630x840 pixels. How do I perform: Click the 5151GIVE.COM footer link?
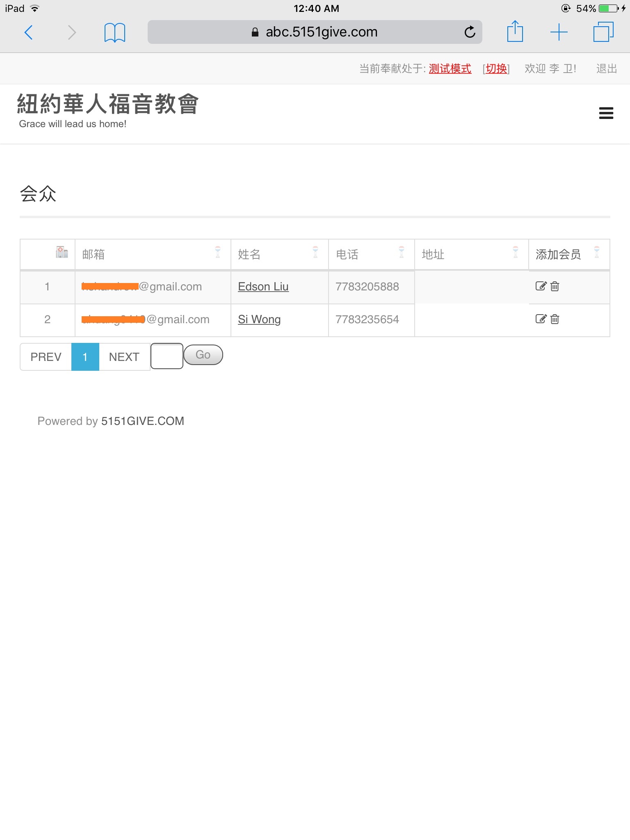click(x=143, y=421)
